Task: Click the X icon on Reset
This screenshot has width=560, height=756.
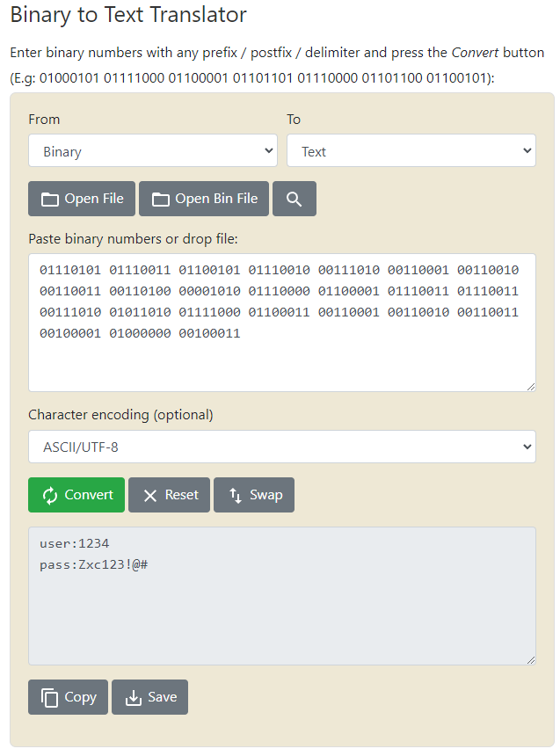Action: point(150,496)
